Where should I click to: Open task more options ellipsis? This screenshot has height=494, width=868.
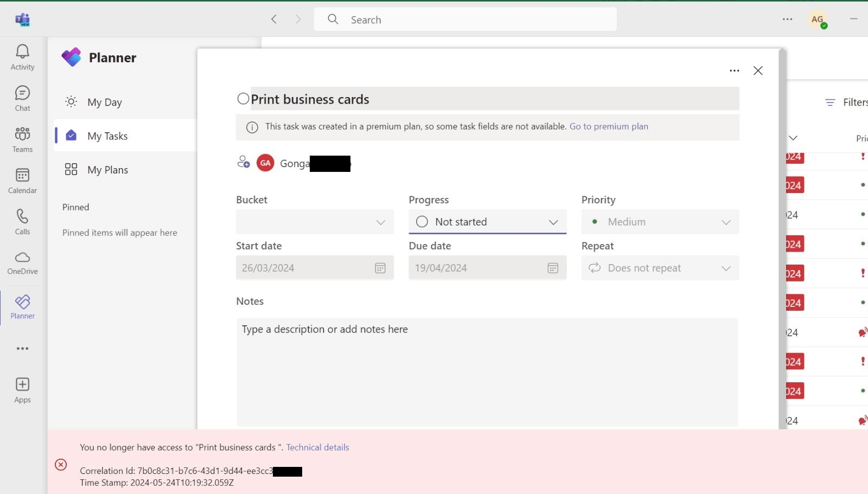[x=735, y=70]
